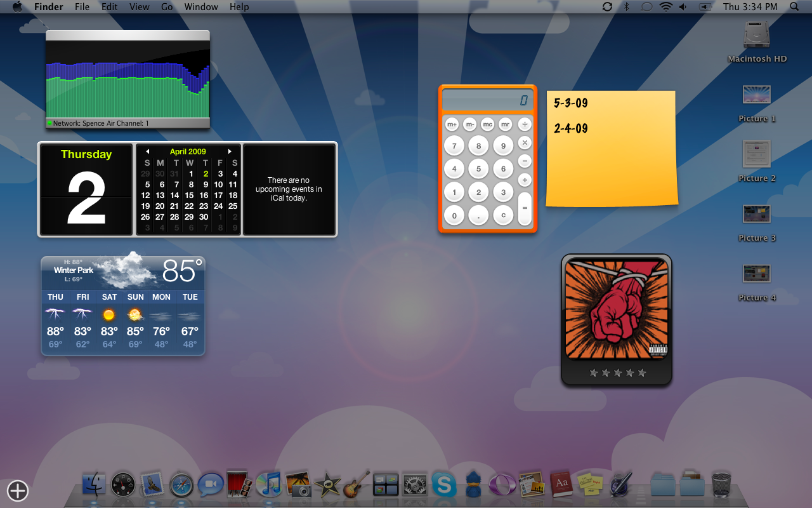
Task: Click the Bluetooth menu bar icon
Action: coord(626,6)
